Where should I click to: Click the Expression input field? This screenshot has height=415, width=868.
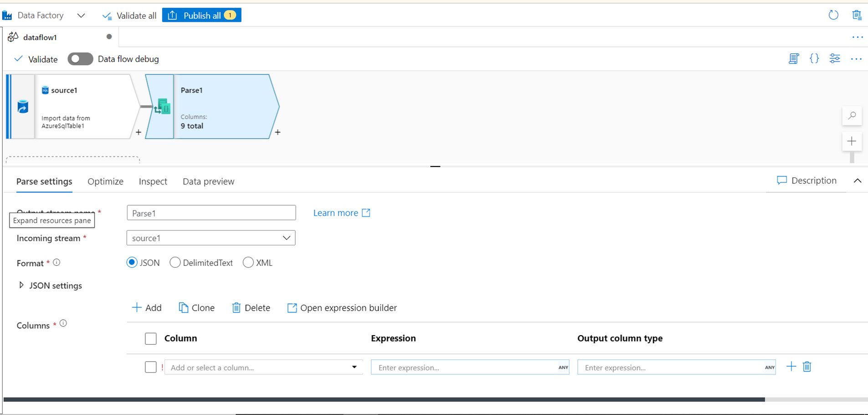(470, 367)
